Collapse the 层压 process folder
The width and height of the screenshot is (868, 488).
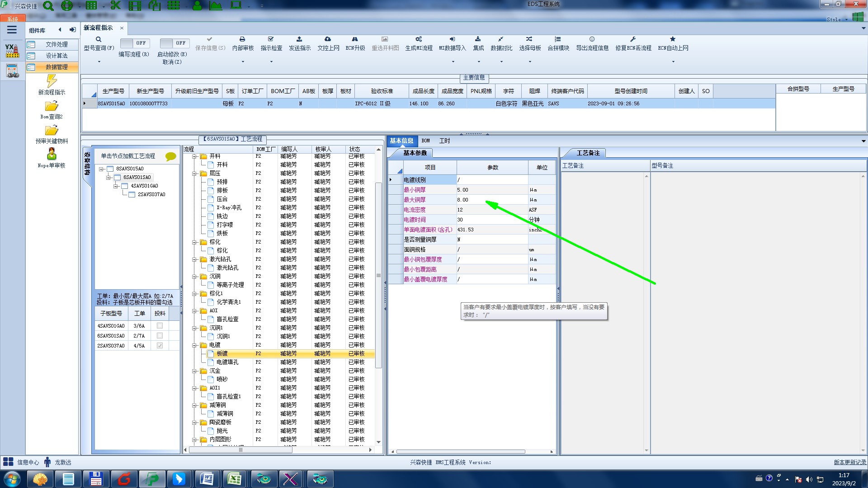(195, 174)
